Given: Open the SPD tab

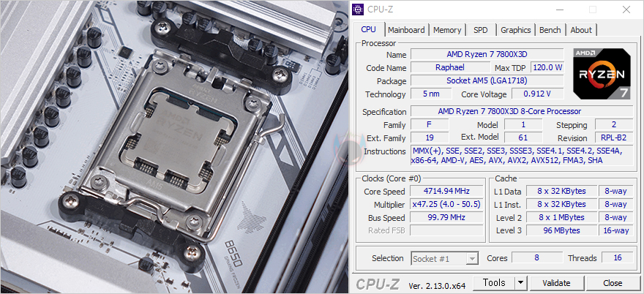Looking at the screenshot, I should (481, 30).
